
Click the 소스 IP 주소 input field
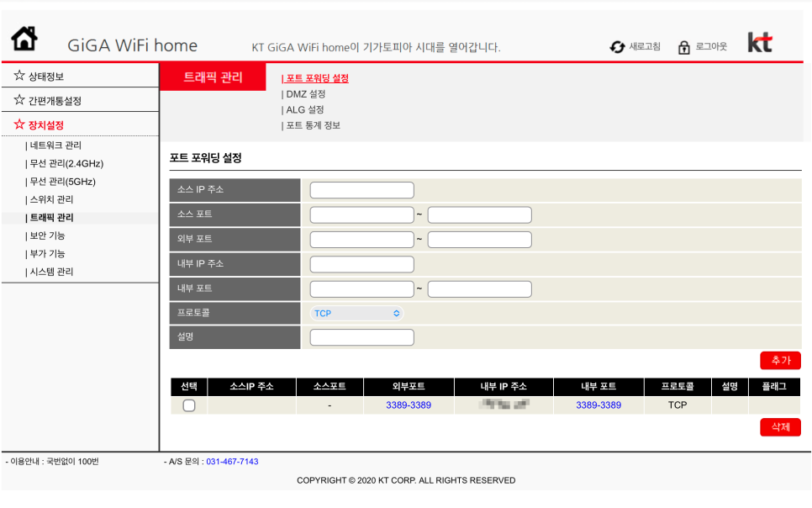362,190
